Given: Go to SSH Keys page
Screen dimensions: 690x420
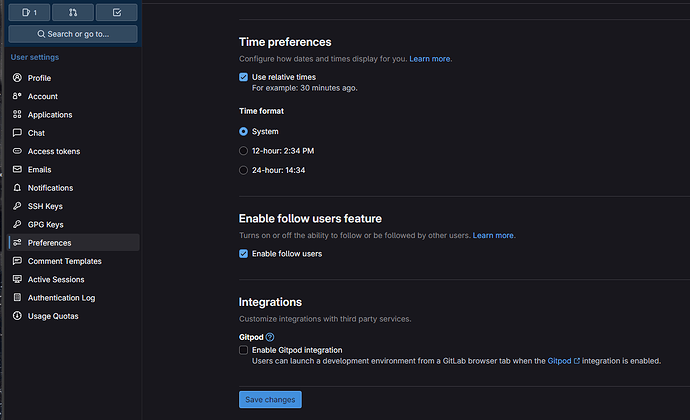Looking at the screenshot, I should pos(74,206).
